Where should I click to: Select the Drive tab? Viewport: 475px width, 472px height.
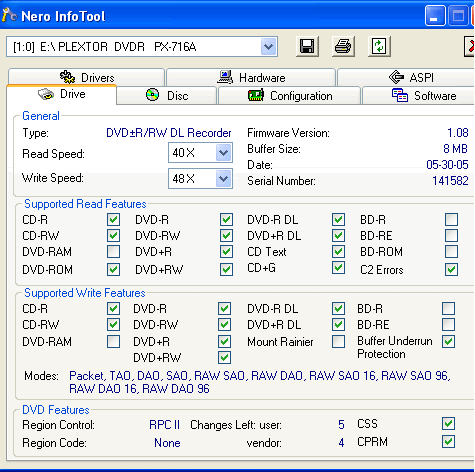[x=61, y=94]
